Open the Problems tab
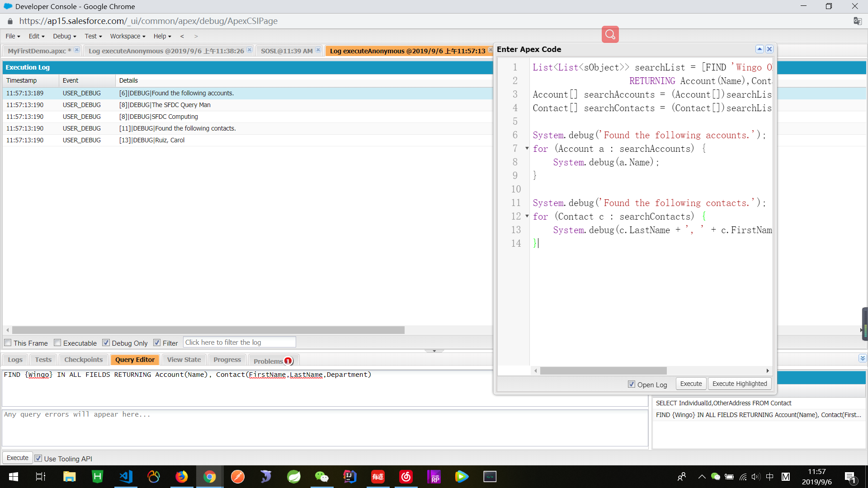The image size is (868, 488). tap(273, 361)
